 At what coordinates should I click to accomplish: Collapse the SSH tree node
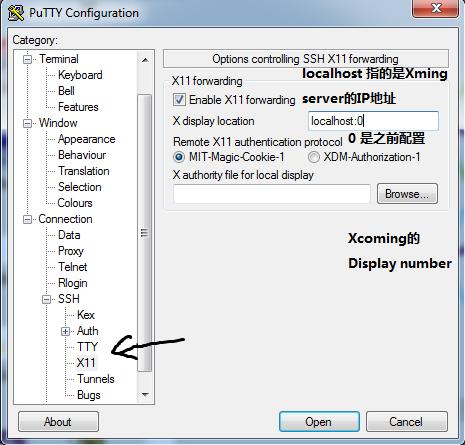(47, 299)
